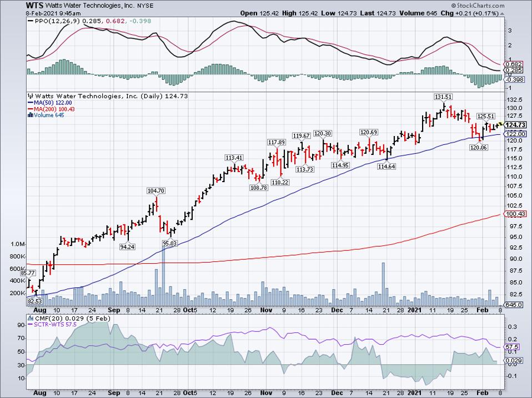Click the 114.64 low price label
Viewport: 532px width, 398px height.
point(387,167)
